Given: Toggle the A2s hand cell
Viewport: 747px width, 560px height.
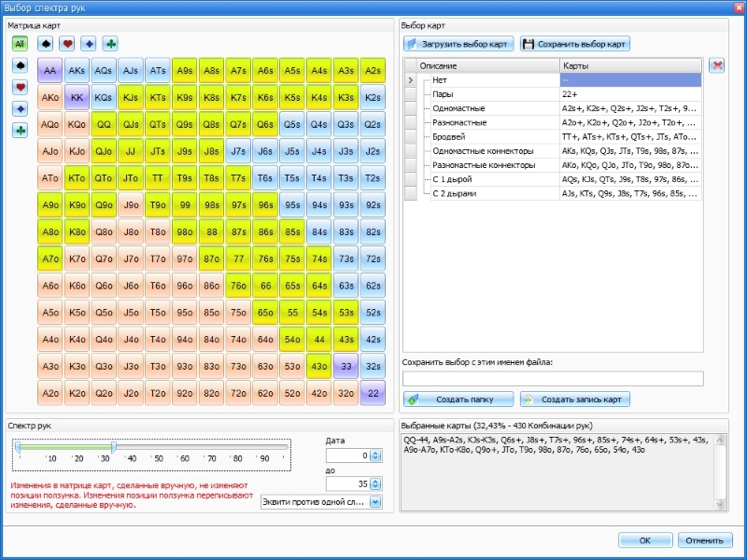Looking at the screenshot, I should (373, 71).
